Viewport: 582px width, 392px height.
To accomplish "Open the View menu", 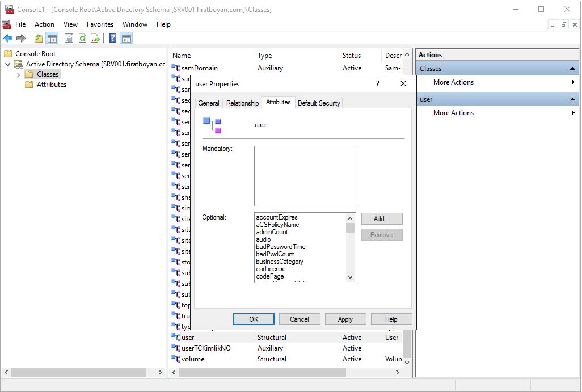I will click(x=70, y=24).
